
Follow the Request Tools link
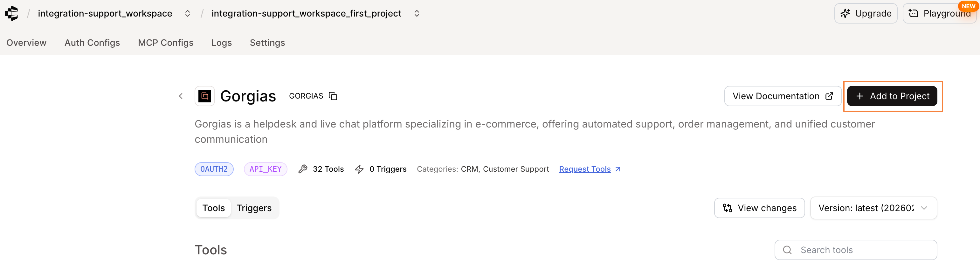click(x=585, y=169)
